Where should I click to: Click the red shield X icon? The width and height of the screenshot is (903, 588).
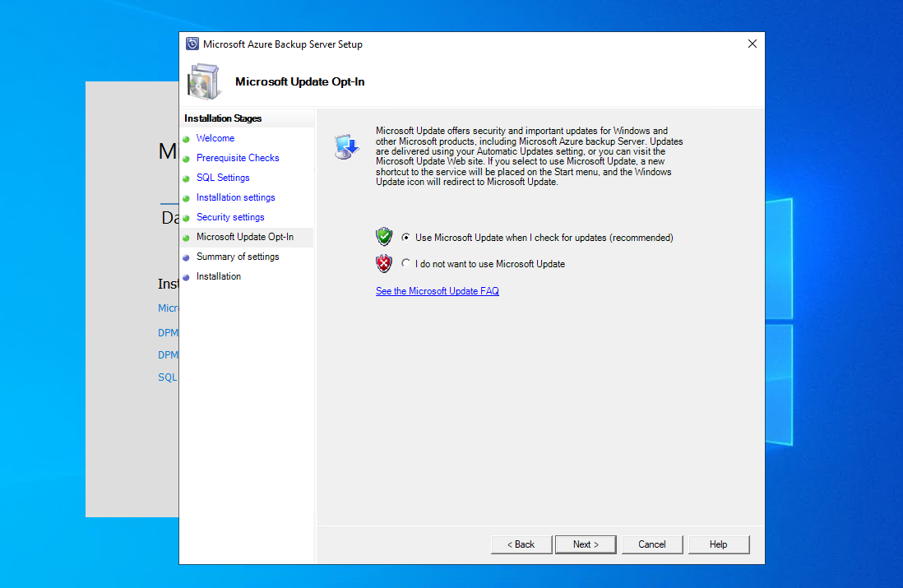pos(384,263)
